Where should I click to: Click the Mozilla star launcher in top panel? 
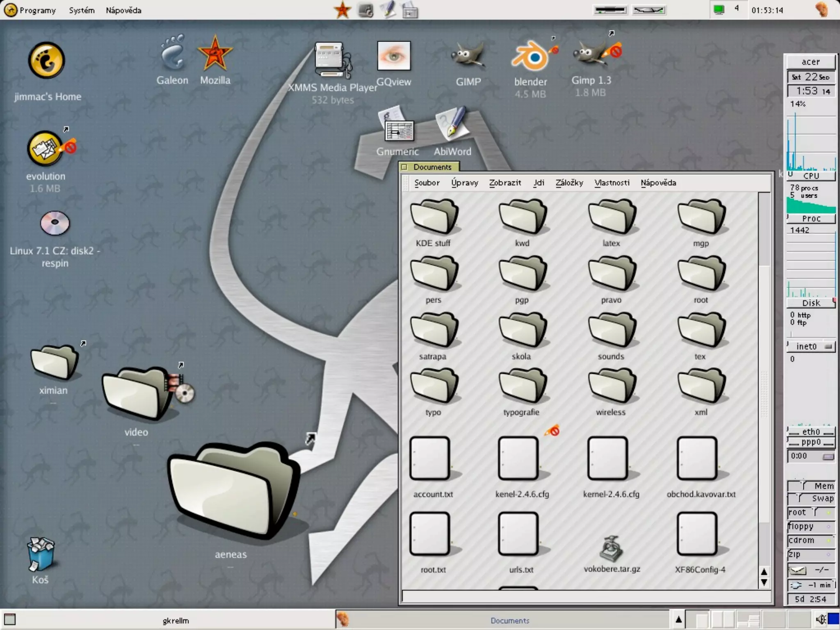(x=342, y=10)
